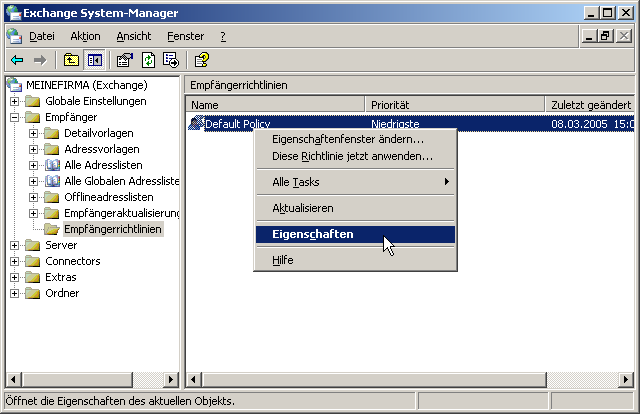This screenshot has height=414, width=640.
Task: Click the Detailvorlagen folder icon
Action: point(52,133)
